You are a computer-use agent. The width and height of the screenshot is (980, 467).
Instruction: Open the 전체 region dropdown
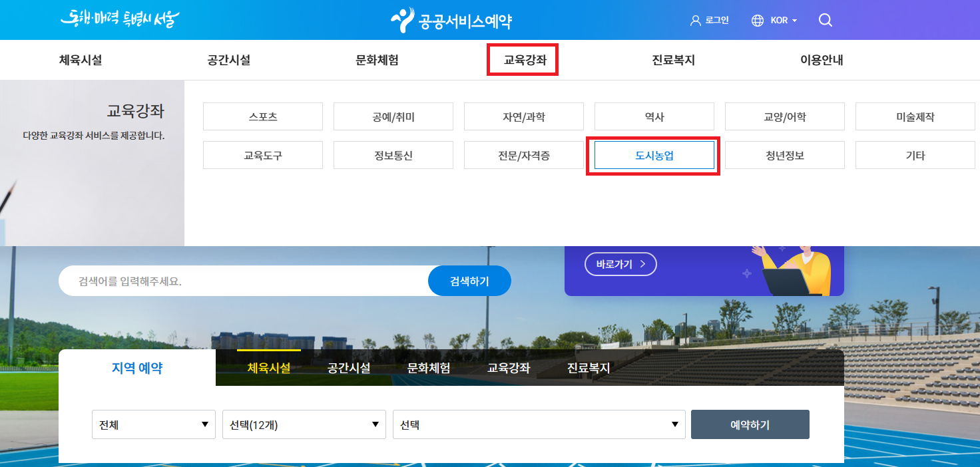(x=153, y=424)
